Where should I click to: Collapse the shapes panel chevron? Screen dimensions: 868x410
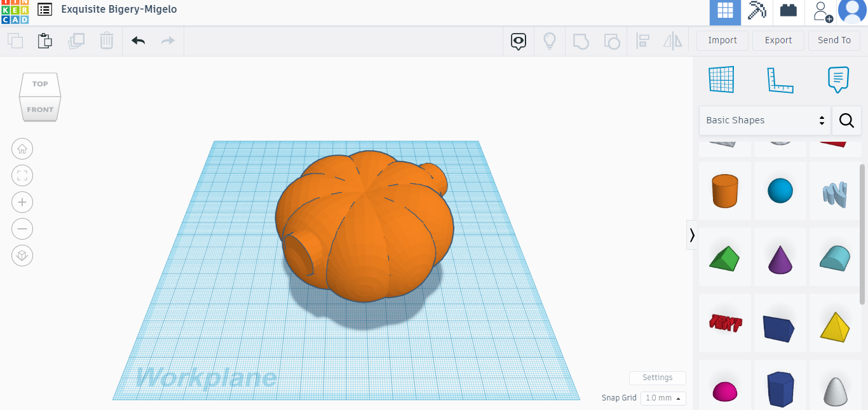tap(692, 235)
